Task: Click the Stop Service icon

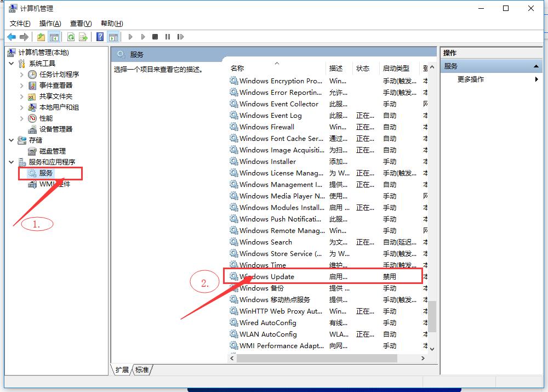Action: tap(155, 37)
